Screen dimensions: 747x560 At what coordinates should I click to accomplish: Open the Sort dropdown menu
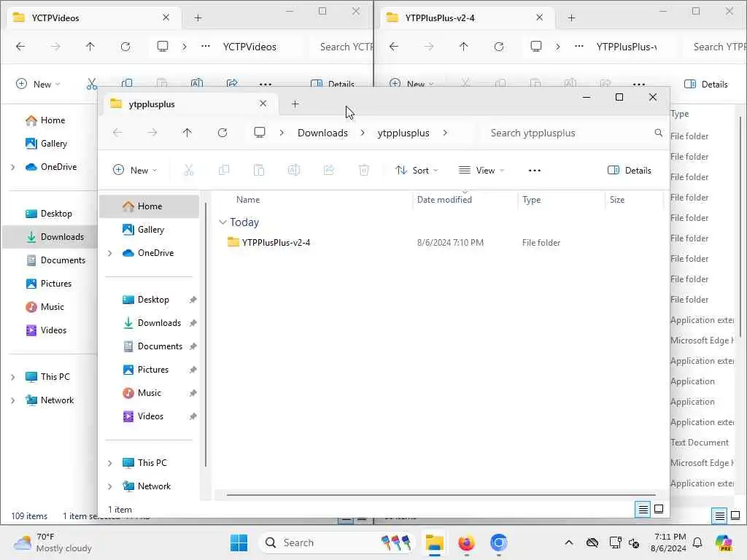417,170
